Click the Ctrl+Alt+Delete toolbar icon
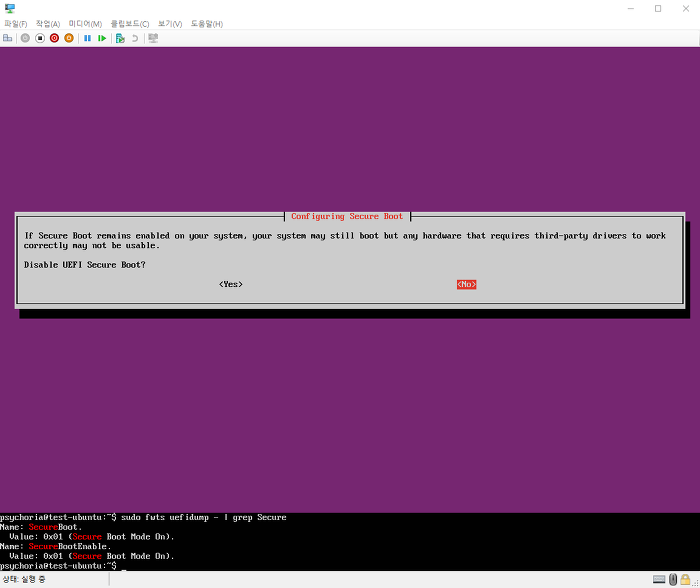 click(8, 38)
